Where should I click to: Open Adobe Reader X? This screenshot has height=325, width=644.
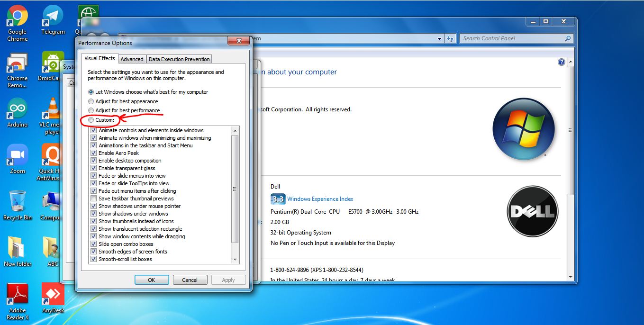coord(17,293)
